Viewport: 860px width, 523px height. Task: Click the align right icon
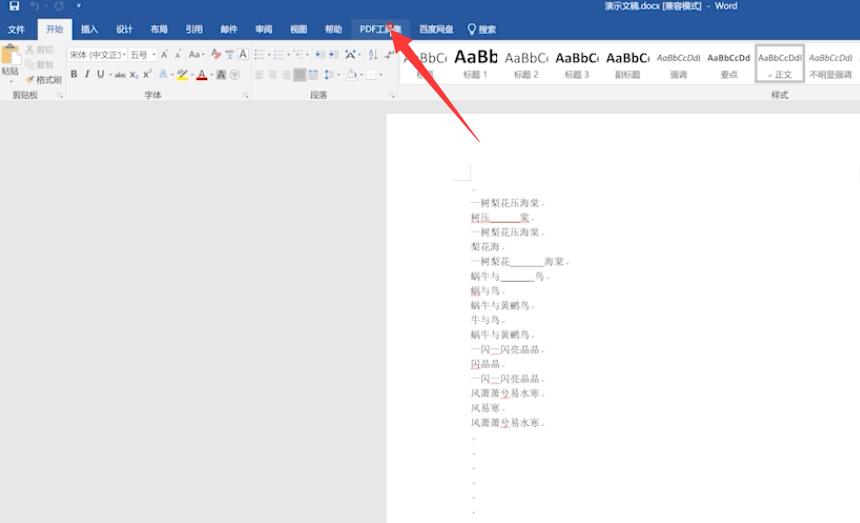point(286,75)
